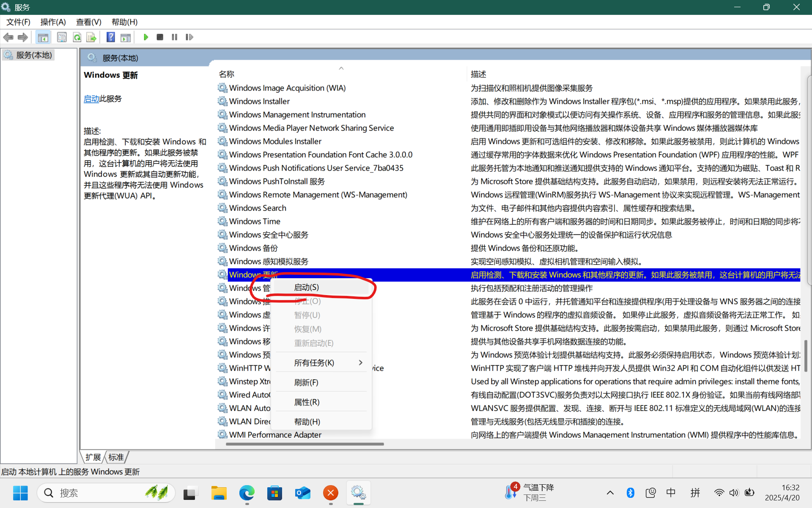Screen dimensions: 812x508
Task: Expand the 所有任务(K) submenu arrow
Action: click(360, 363)
